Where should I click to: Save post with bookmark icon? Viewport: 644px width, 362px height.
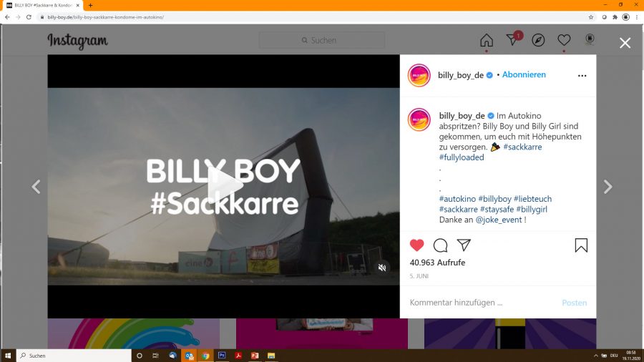point(581,245)
